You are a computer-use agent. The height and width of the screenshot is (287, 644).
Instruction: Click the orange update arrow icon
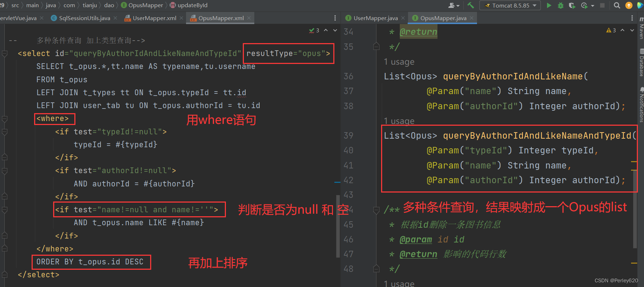629,5
